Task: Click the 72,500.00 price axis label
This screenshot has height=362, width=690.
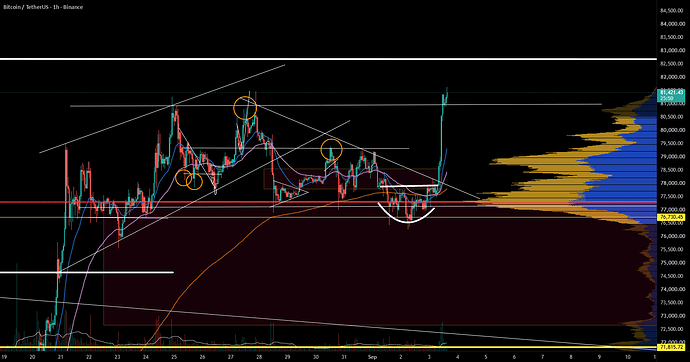Action: (x=673, y=329)
